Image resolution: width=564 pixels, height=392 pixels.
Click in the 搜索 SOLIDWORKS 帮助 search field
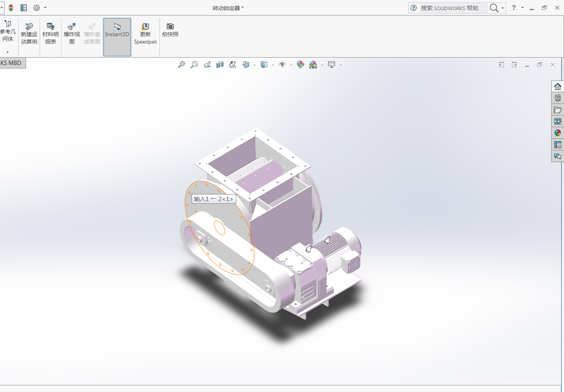click(x=453, y=8)
